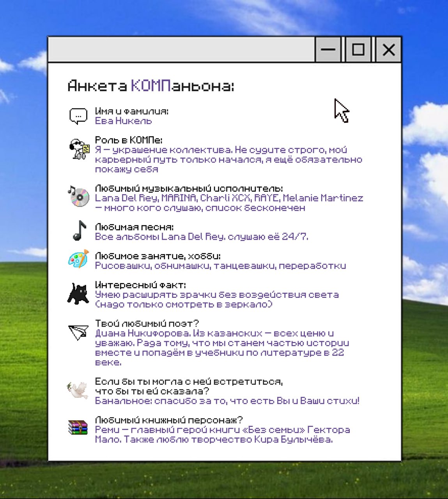Click the label Роль в КОМПе:

129,140
